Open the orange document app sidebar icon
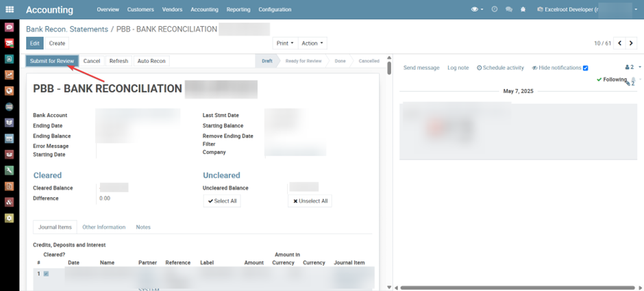 (x=9, y=186)
